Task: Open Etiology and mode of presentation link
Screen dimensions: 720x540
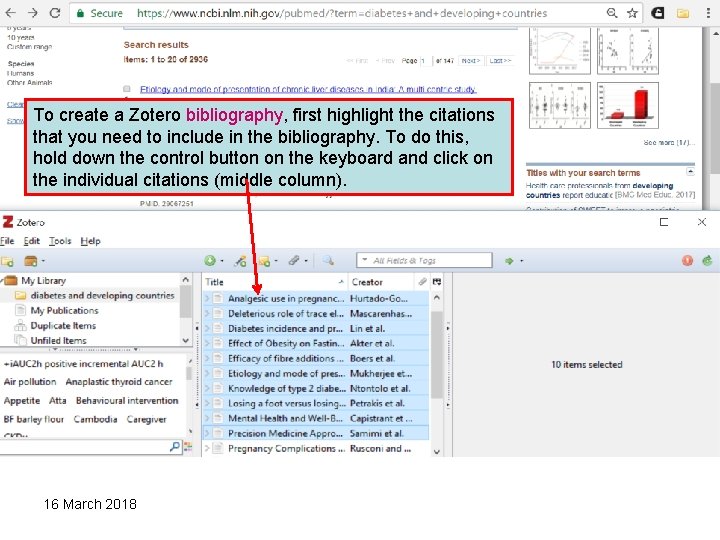Action: tap(308, 89)
